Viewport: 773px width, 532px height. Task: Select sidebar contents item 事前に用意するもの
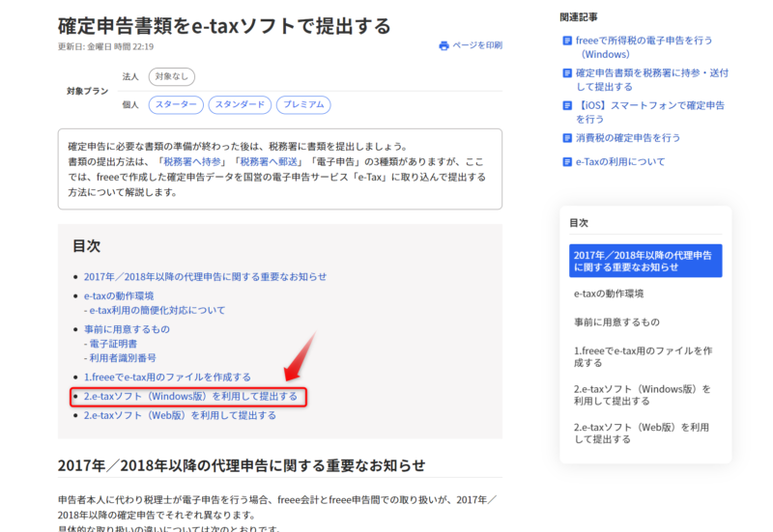pos(616,322)
